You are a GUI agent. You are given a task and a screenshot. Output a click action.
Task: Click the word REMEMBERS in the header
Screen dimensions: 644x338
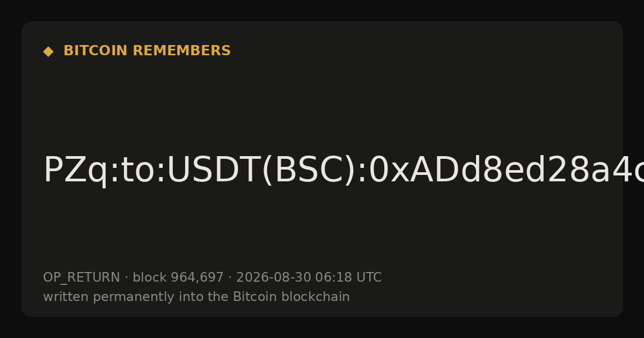(181, 51)
